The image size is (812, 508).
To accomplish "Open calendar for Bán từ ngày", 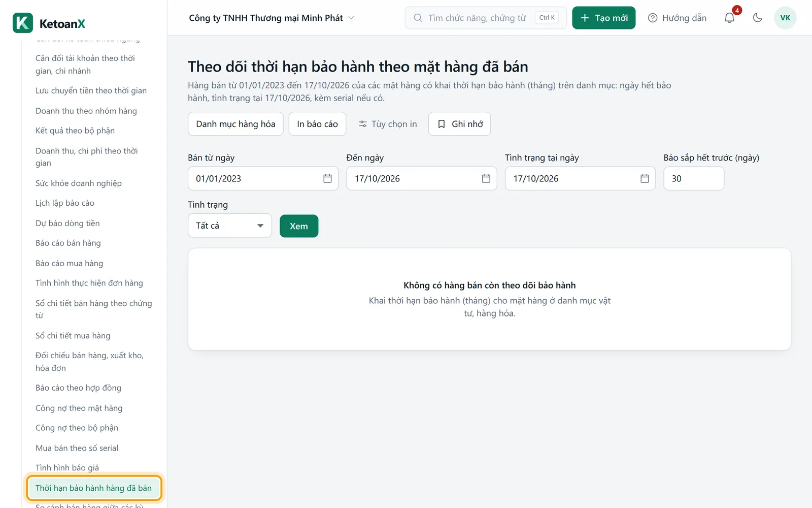I will (327, 178).
